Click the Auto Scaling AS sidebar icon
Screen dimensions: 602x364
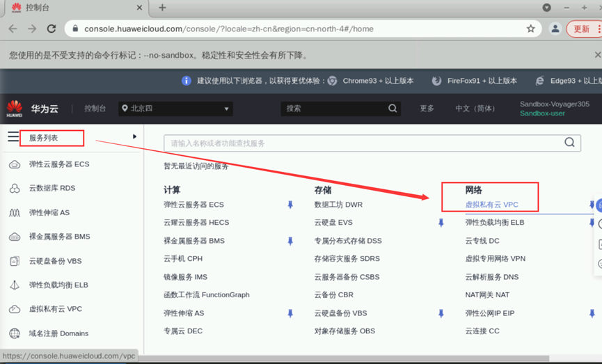pos(15,213)
